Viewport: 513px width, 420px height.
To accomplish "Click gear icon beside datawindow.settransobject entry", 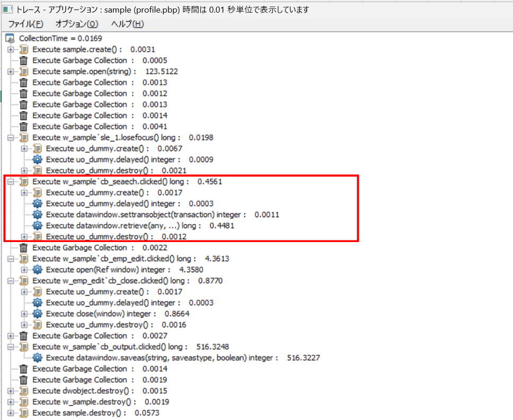I will (x=37, y=215).
